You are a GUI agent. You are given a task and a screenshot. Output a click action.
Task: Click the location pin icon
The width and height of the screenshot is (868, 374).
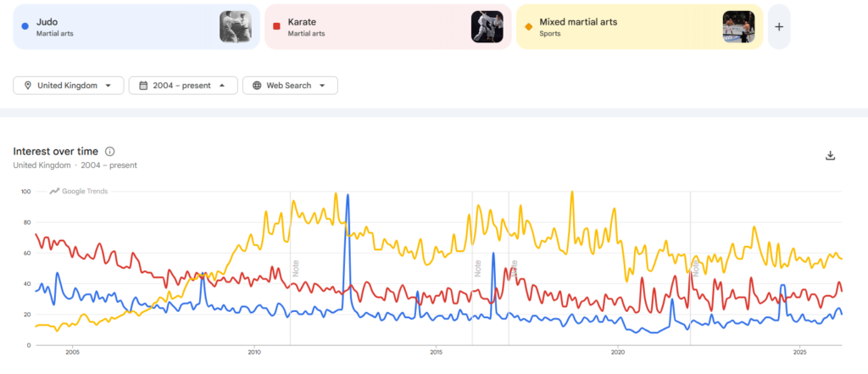(28, 86)
